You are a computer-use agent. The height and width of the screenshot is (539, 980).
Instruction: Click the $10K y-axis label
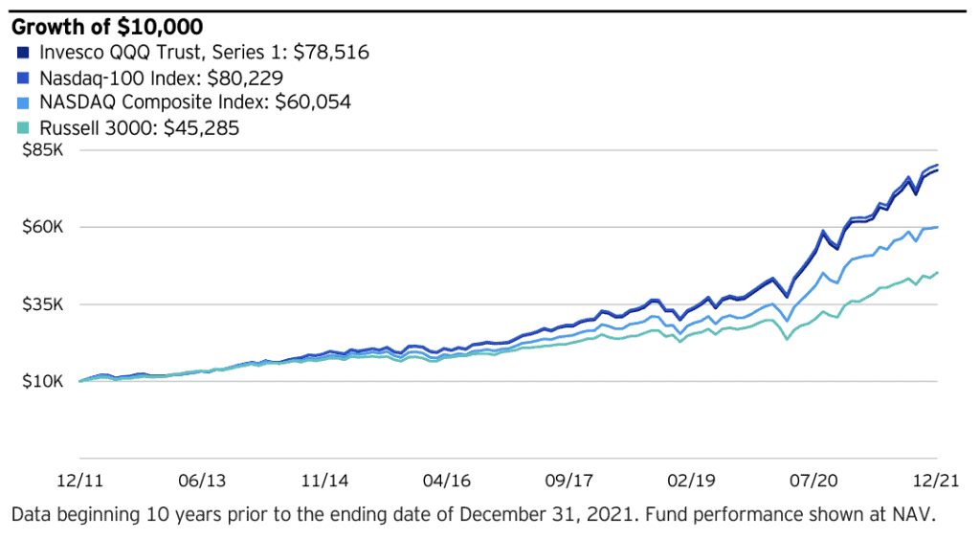[42, 381]
